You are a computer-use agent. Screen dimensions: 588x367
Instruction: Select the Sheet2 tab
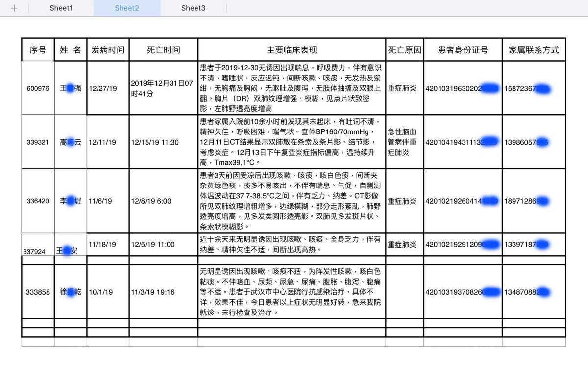[x=127, y=8]
